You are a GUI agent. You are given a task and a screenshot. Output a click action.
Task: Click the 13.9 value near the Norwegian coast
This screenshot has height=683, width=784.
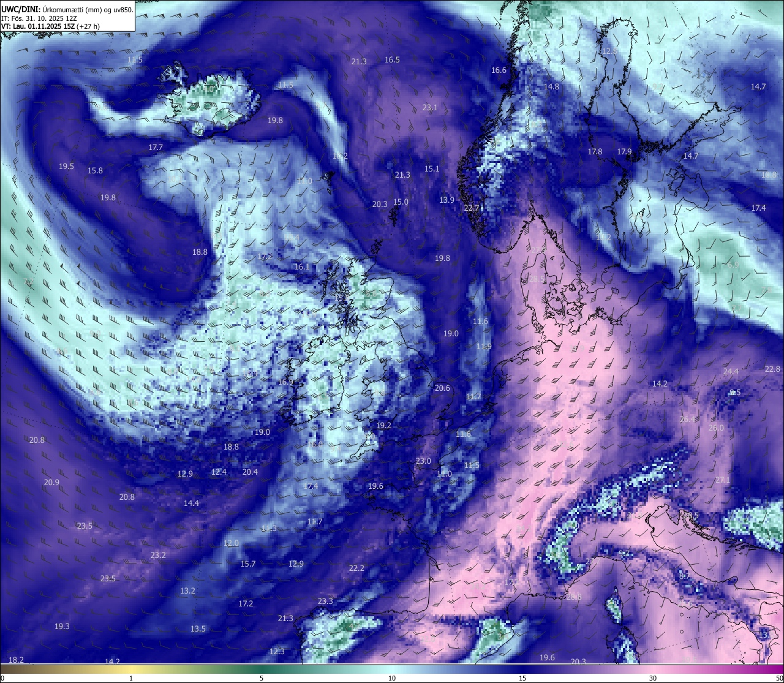(x=447, y=200)
